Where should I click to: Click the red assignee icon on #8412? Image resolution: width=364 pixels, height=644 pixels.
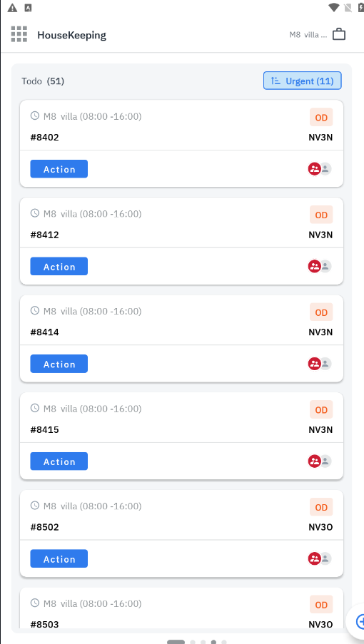click(x=314, y=266)
